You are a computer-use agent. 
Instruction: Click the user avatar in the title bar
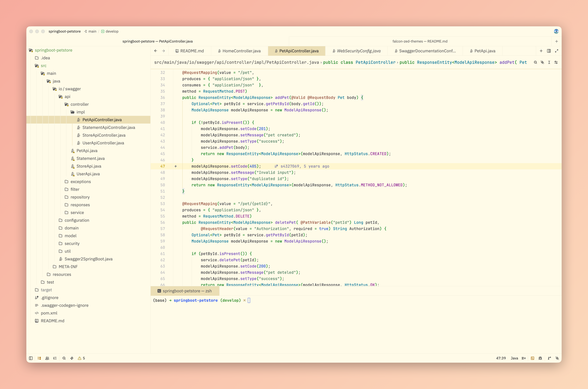[556, 31]
